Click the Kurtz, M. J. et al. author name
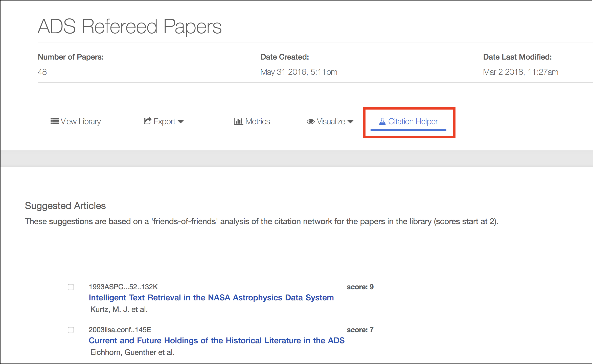The height and width of the screenshot is (364, 593). coord(118,309)
